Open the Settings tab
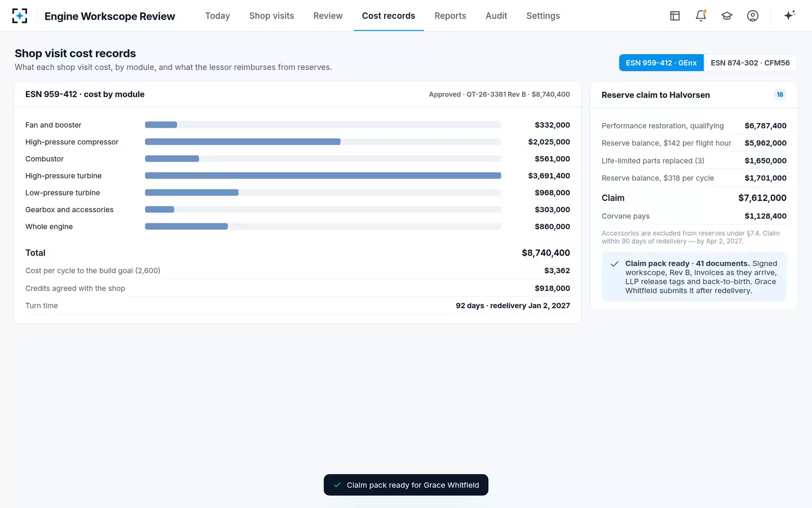 tap(543, 16)
